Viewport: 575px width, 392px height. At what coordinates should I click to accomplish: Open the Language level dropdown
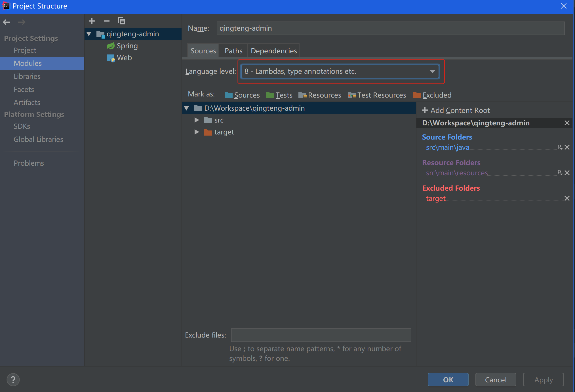click(x=432, y=71)
